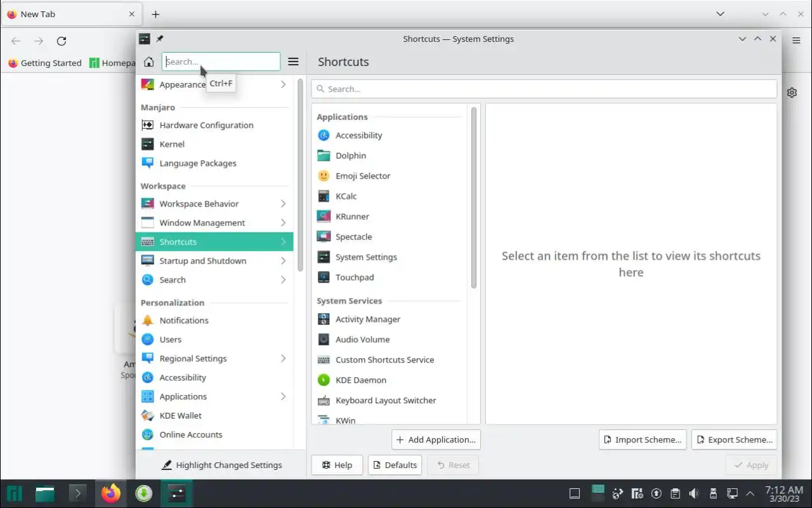Expand the Regional Settings category
Image resolution: width=812 pixels, height=508 pixels.
coord(283,359)
